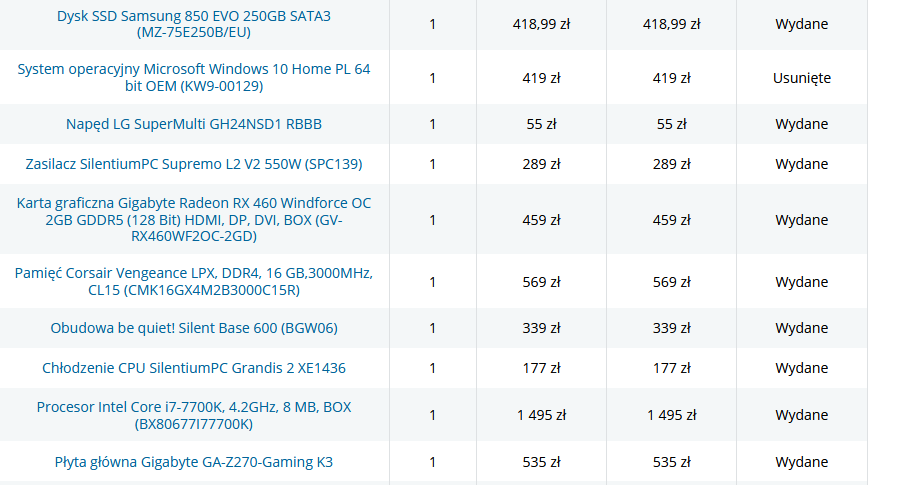
Task: Select the second 418,99 zł value in Samsung SSD row
Action: [672, 24]
